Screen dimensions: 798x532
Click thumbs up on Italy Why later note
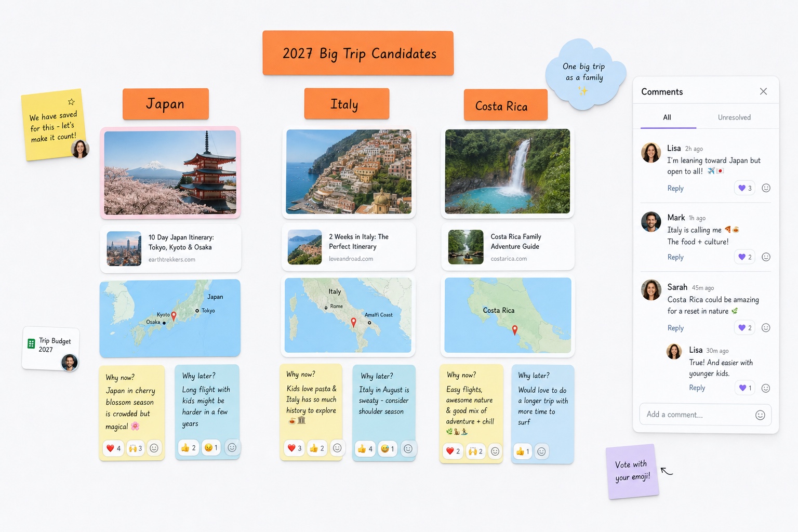(x=365, y=448)
